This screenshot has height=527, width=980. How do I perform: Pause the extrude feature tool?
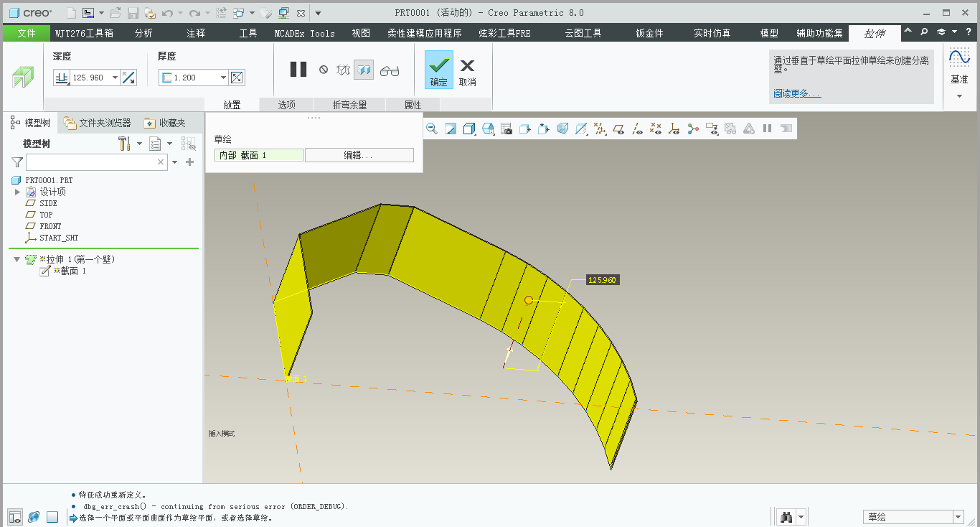[298, 70]
